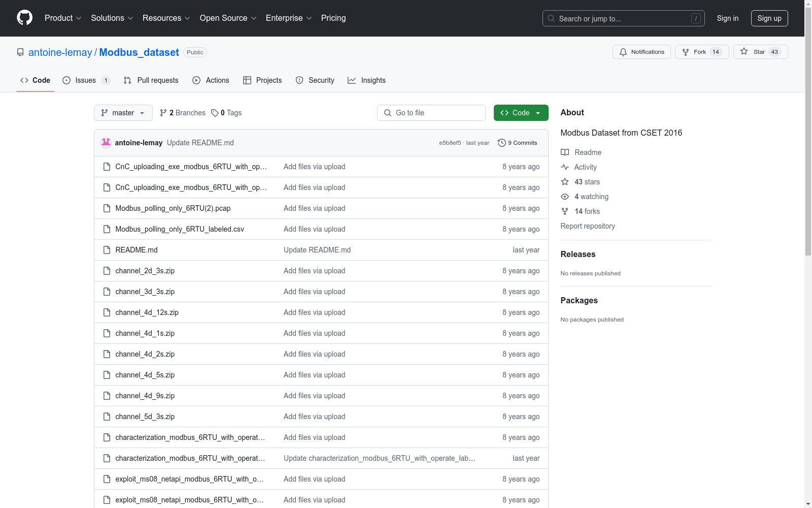Open commit history clock icon
This screenshot has width=812, height=508.
(x=502, y=143)
